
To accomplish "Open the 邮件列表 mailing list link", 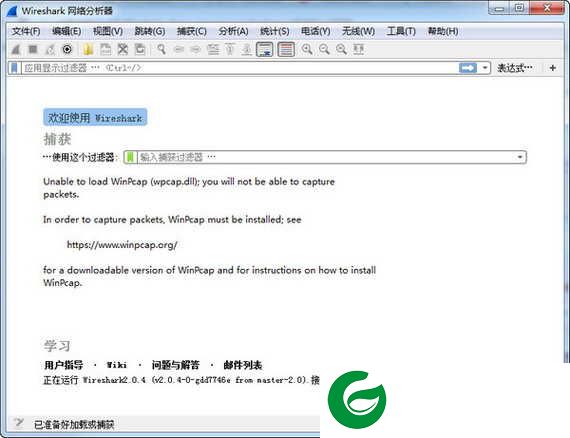I will click(x=243, y=365).
